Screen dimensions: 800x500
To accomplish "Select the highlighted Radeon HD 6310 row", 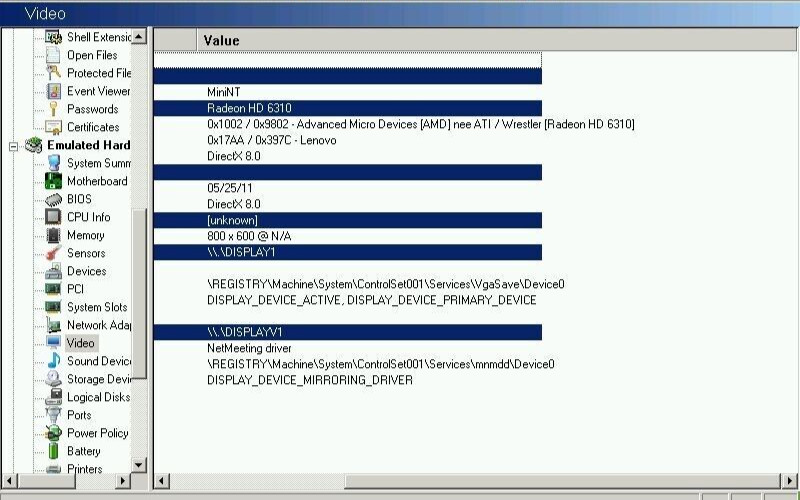I will pos(347,108).
